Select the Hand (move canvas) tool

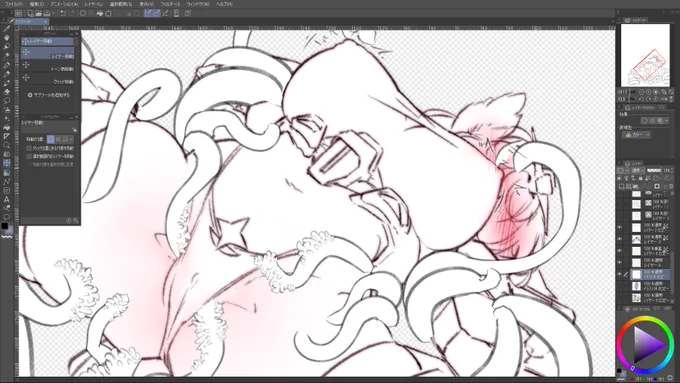7,38
